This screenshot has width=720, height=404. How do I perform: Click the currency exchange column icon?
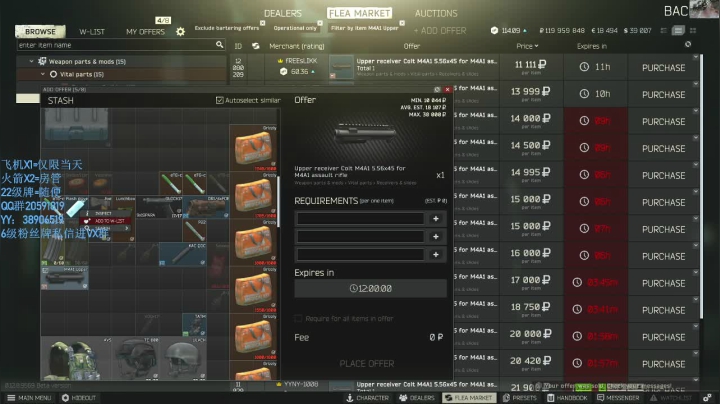[x=255, y=46]
